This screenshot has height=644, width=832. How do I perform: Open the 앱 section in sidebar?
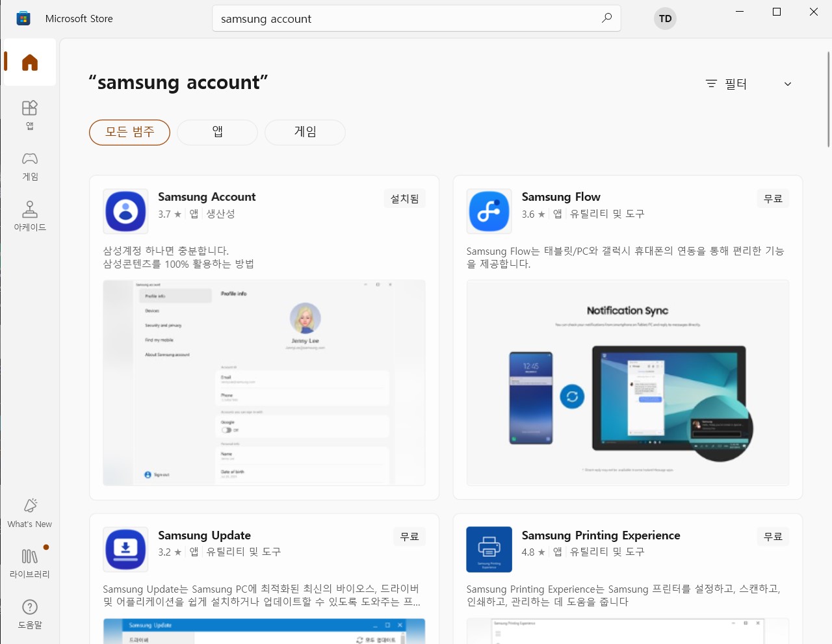[x=30, y=114]
